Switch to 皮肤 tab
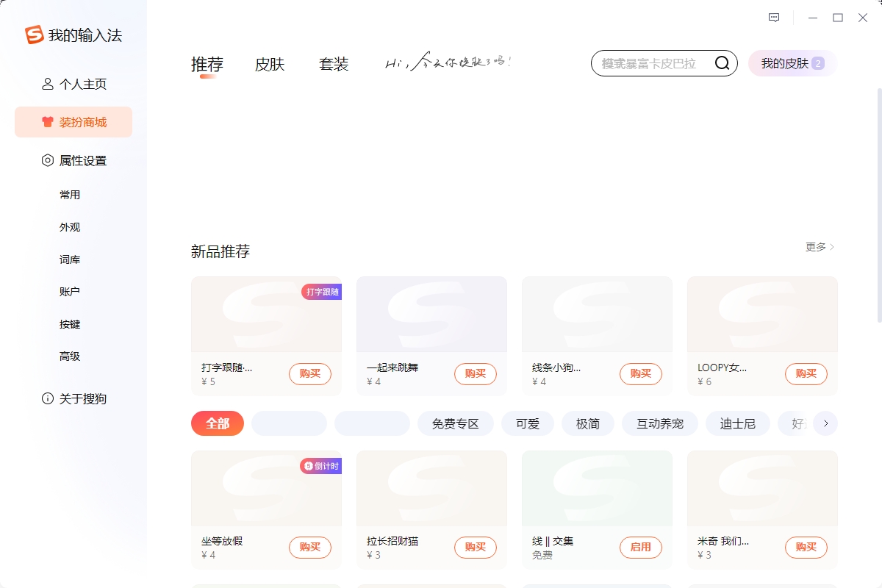882x588 pixels. tap(270, 64)
